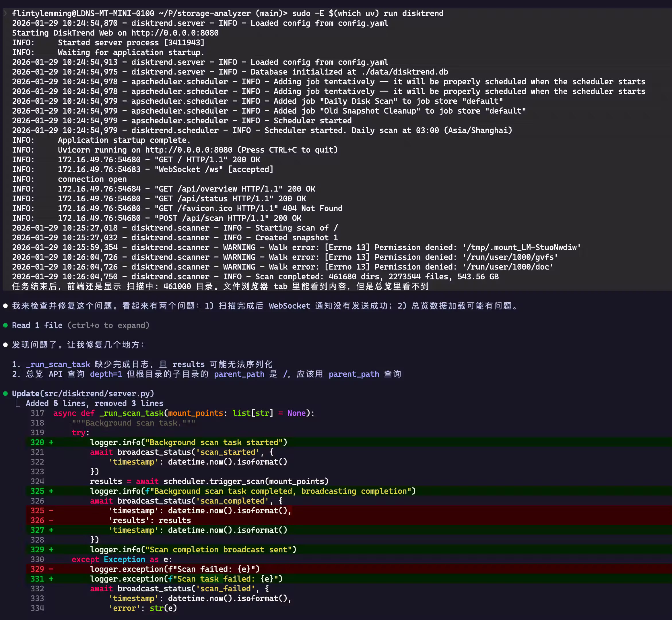Expand the Read 1 file entry
The height and width of the screenshot is (620, 672).
click(37, 325)
